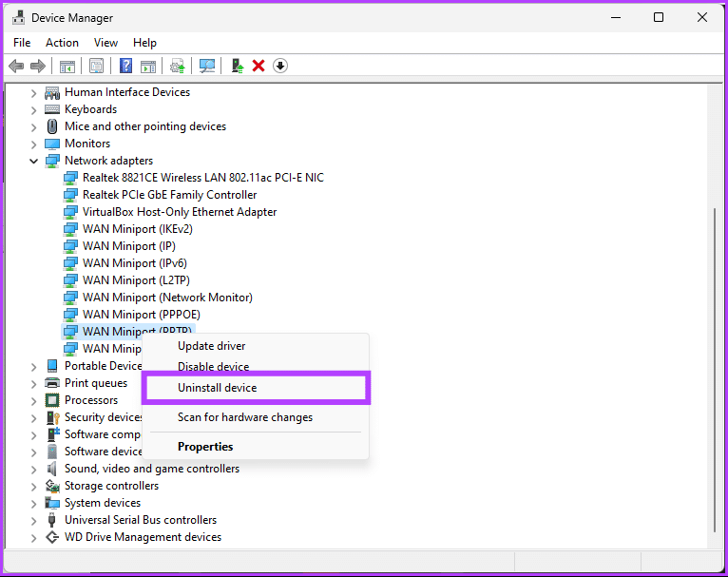Click the speaker icon for Sound controllers

pos(52,469)
